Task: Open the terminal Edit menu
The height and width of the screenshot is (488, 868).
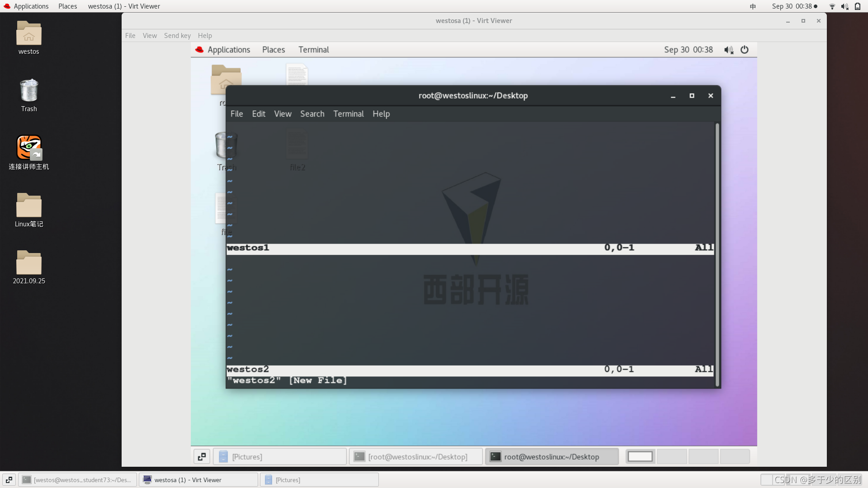Action: 259,114
